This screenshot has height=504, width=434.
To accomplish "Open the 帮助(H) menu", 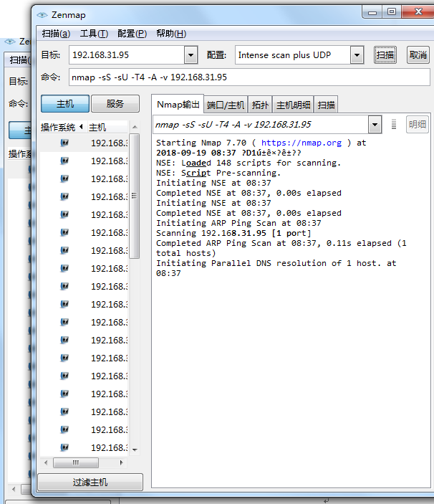I will pyautogui.click(x=171, y=34).
